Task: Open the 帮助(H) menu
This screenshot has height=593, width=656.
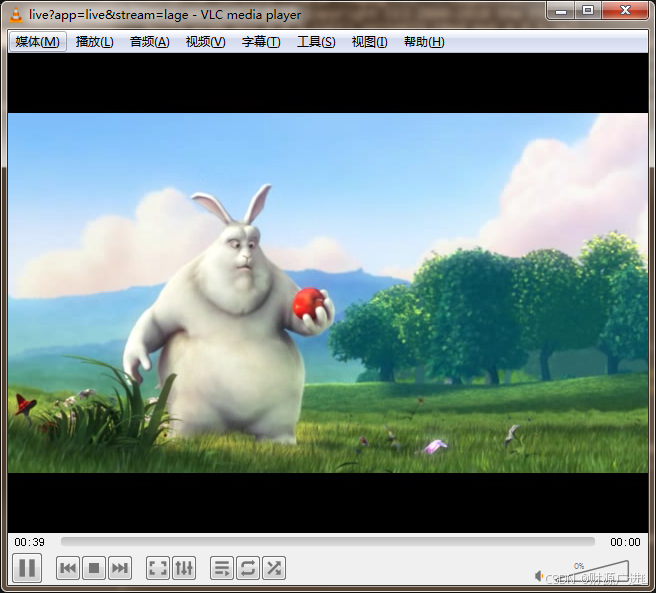Action: (424, 41)
